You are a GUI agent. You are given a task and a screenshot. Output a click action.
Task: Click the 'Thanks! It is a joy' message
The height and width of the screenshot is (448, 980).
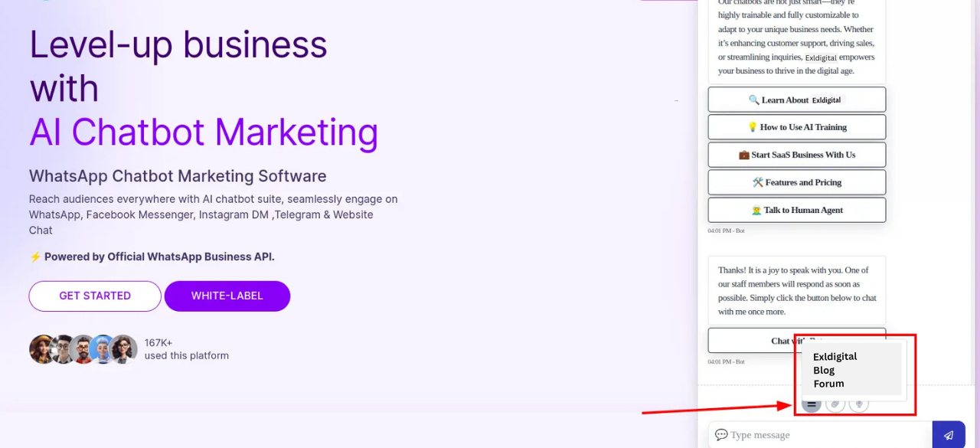(797, 291)
